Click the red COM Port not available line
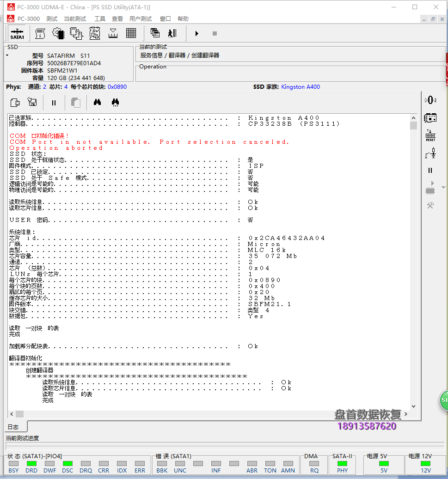448x479 pixels. (x=149, y=142)
